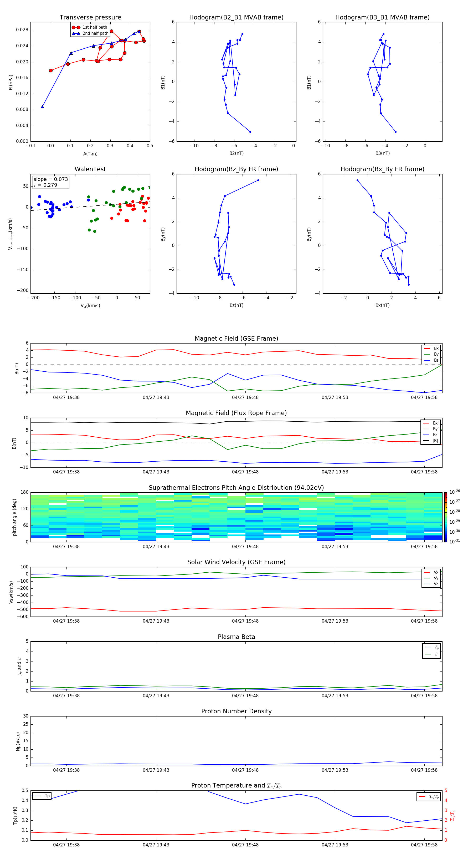Click the red Vx line in velocity plot
Image resolution: width=473 pixels, height=868 pixels.
(x=236, y=609)
